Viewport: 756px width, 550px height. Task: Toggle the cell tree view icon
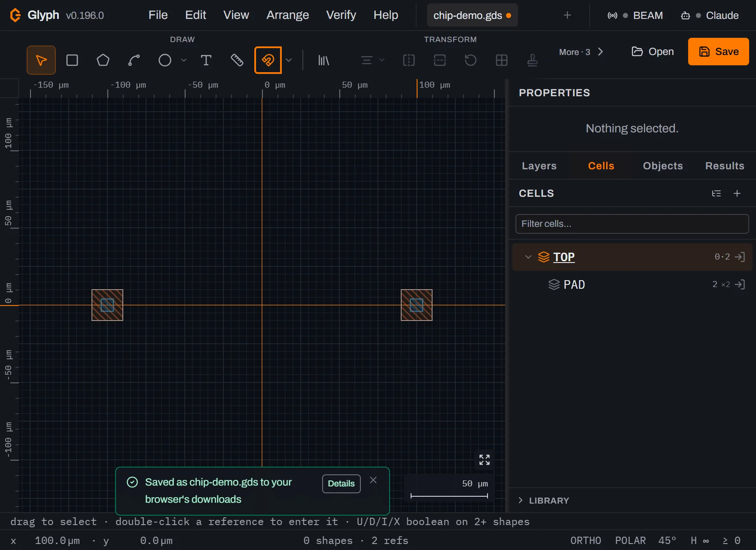[x=716, y=193]
